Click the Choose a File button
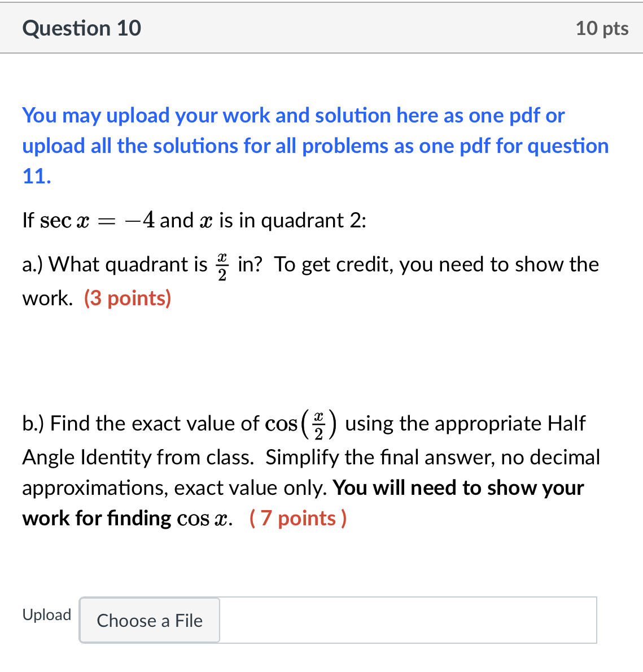643x672 pixels. (150, 620)
